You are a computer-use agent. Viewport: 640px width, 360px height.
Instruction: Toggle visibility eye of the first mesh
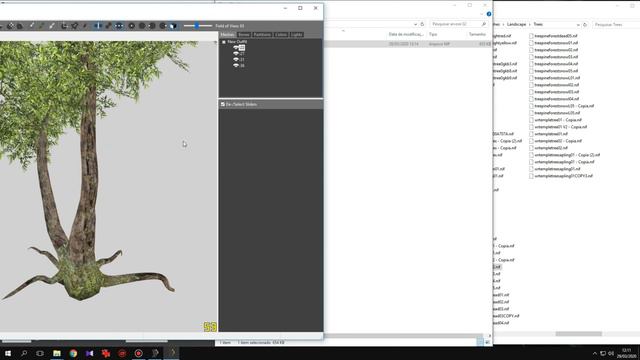point(236,48)
